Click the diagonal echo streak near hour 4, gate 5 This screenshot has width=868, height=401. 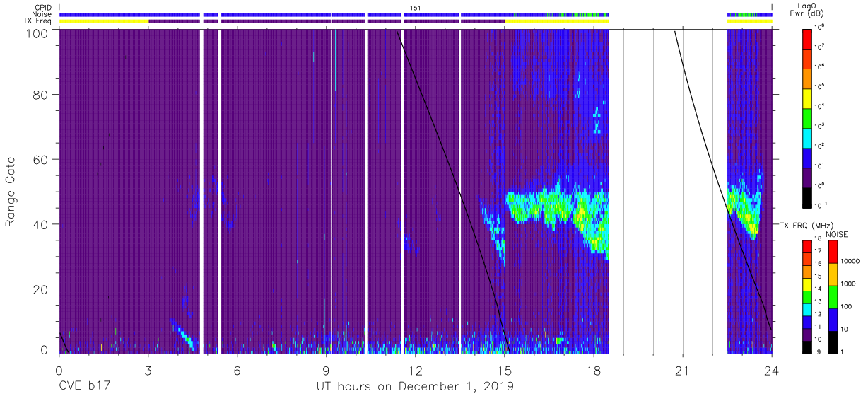pyautogui.click(x=182, y=334)
